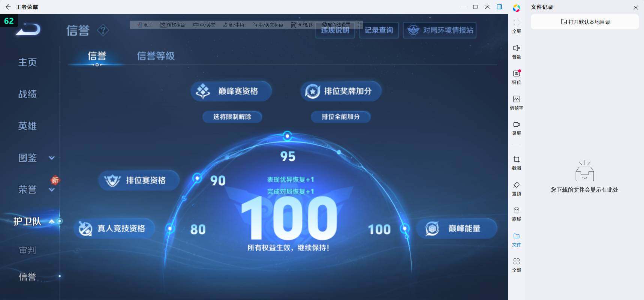This screenshot has width=644, height=300.
Task: Open the 键位 key mapping settings
Action: click(x=517, y=77)
